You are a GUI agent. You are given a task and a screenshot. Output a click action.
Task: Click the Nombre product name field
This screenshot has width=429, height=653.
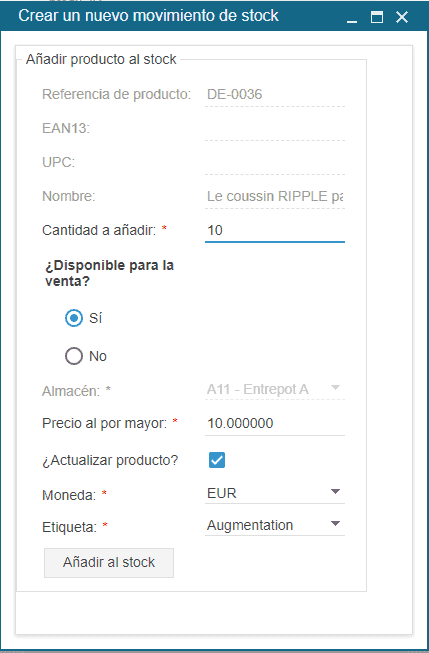275,196
